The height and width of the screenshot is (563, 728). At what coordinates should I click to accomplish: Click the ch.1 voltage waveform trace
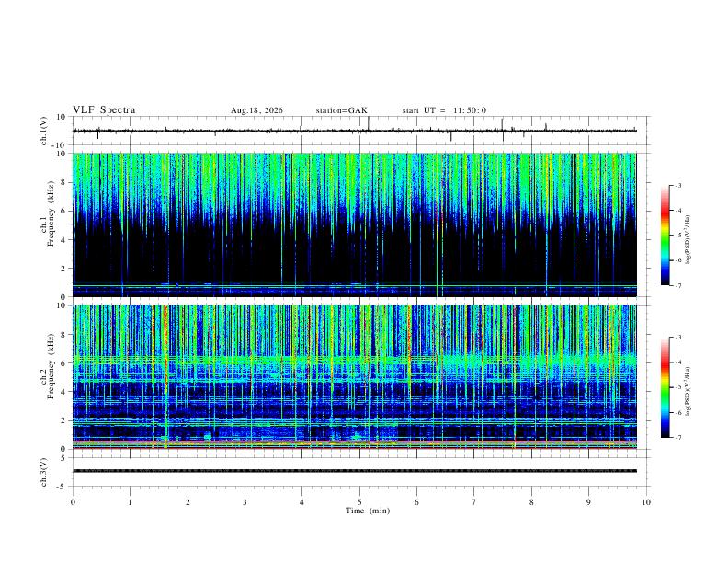click(x=354, y=131)
